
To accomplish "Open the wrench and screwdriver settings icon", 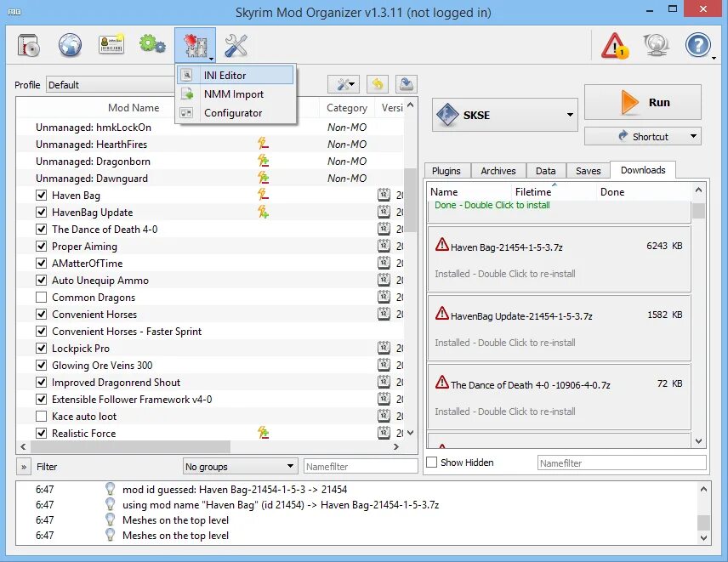I will [236, 45].
